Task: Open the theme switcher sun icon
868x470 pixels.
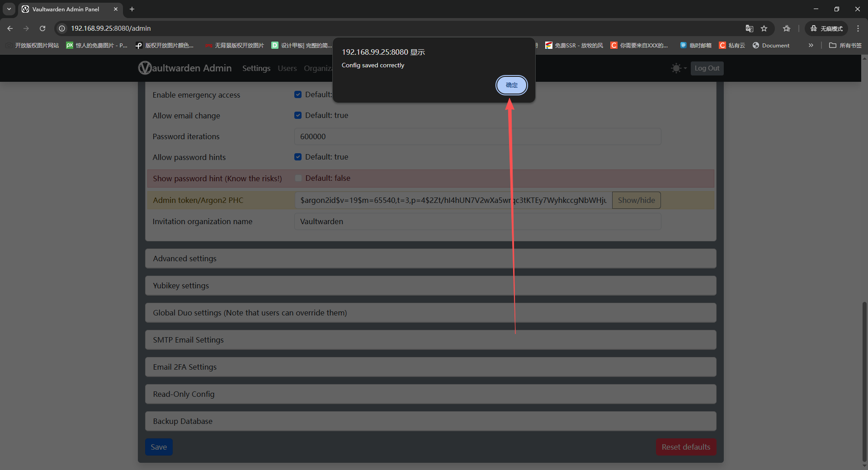Action: click(676, 68)
